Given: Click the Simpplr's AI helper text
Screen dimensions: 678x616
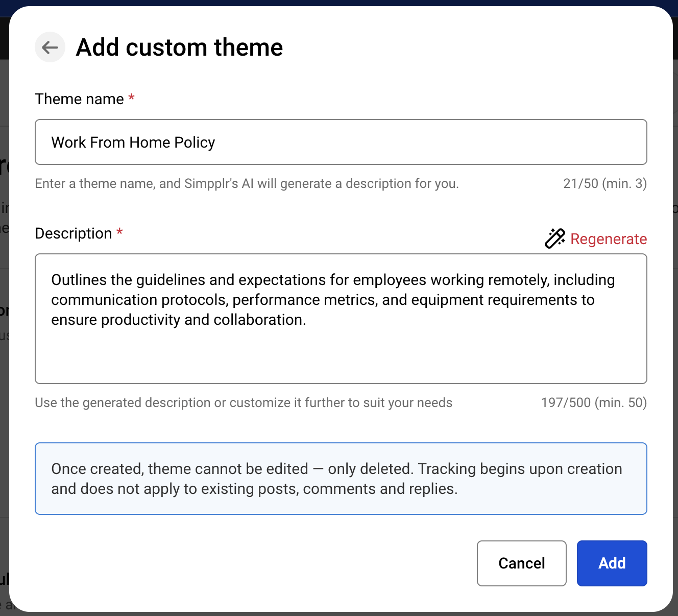Looking at the screenshot, I should click(x=247, y=183).
